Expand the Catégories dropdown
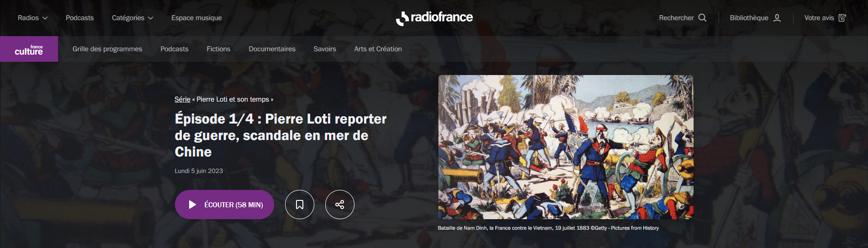Image resolution: width=868 pixels, height=248 pixels. 132,18
